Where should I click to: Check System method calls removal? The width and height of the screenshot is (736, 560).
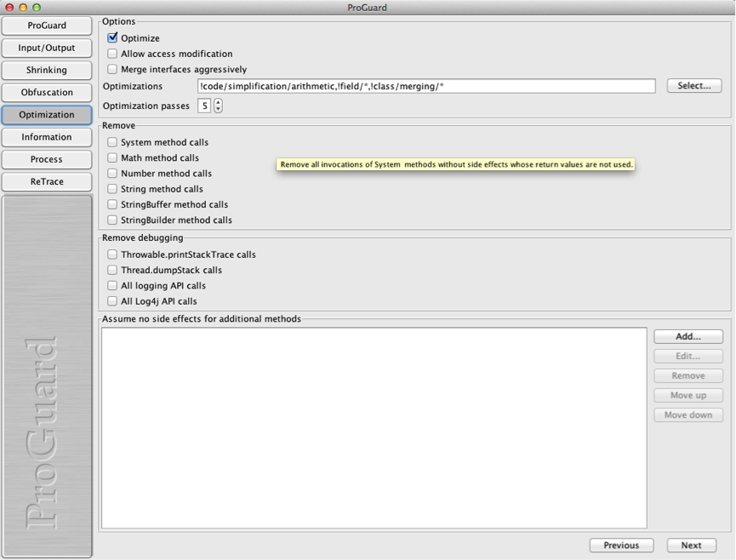112,142
